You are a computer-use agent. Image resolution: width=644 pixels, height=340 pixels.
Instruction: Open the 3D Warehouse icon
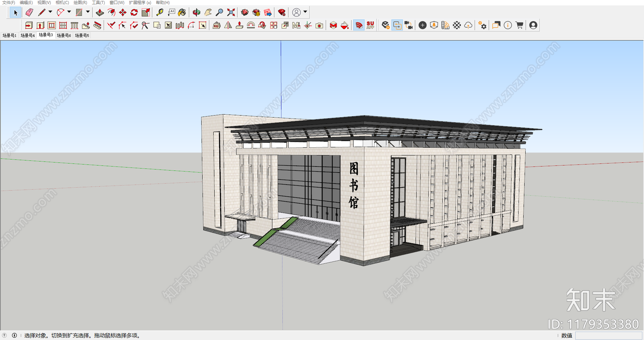pos(245,13)
